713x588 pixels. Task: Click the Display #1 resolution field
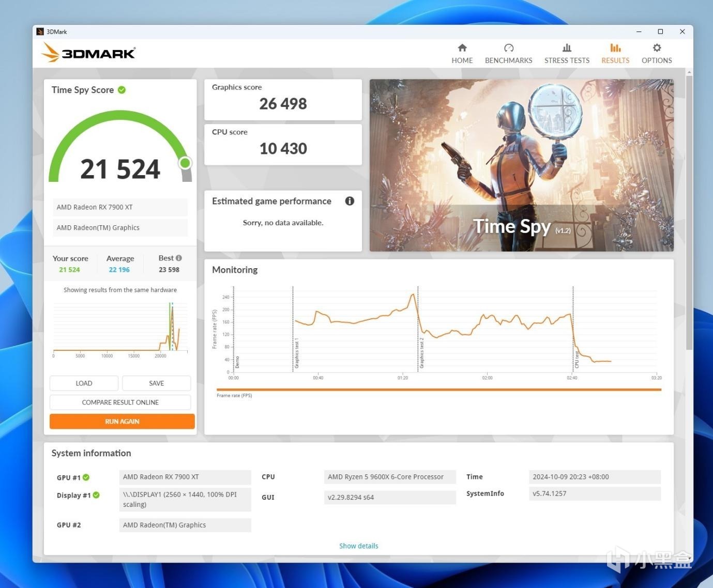(185, 500)
